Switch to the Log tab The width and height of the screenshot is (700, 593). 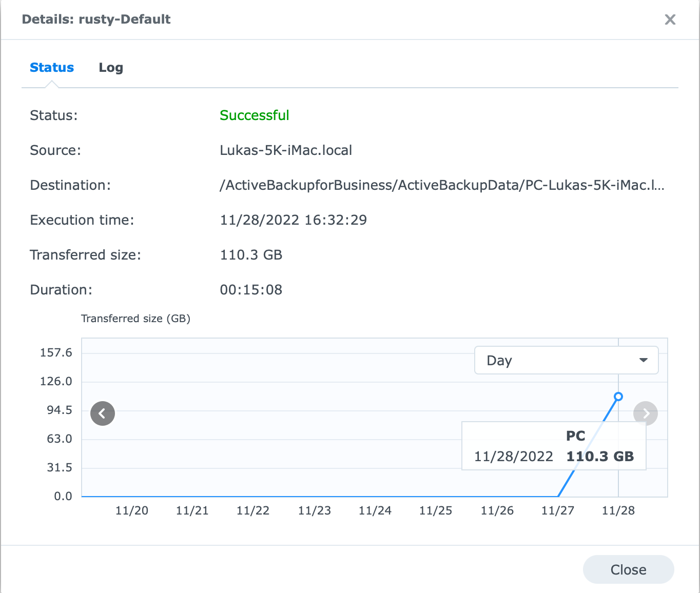[x=111, y=68]
